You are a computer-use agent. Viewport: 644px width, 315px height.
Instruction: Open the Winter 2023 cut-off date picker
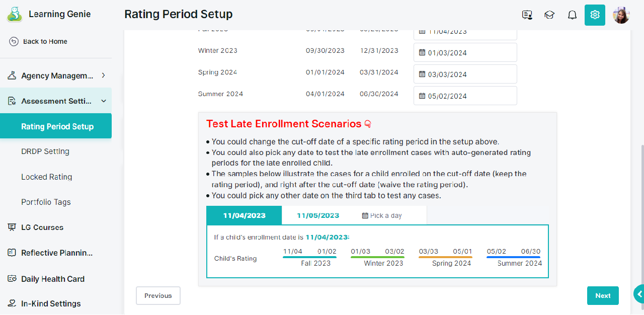[x=465, y=52]
